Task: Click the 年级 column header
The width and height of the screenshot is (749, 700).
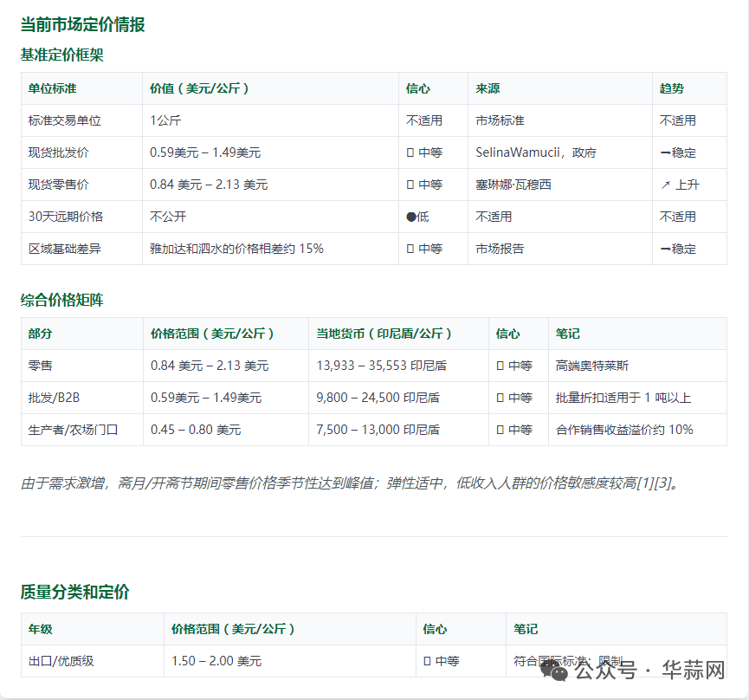Action: click(40, 629)
